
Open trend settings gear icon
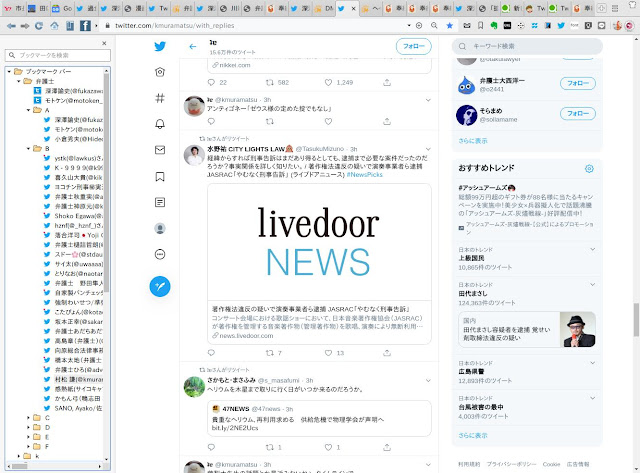tap(589, 169)
